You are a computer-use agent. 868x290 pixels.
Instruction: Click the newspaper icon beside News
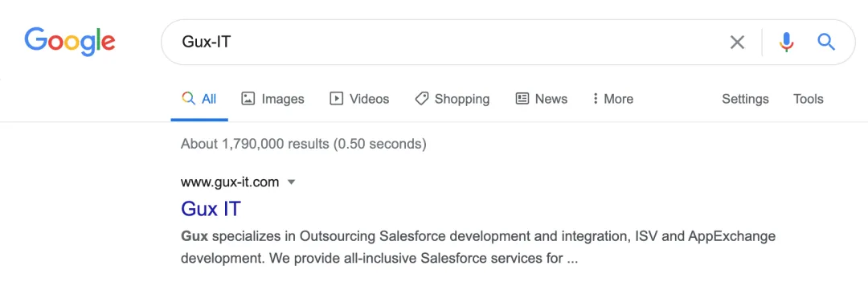point(522,99)
